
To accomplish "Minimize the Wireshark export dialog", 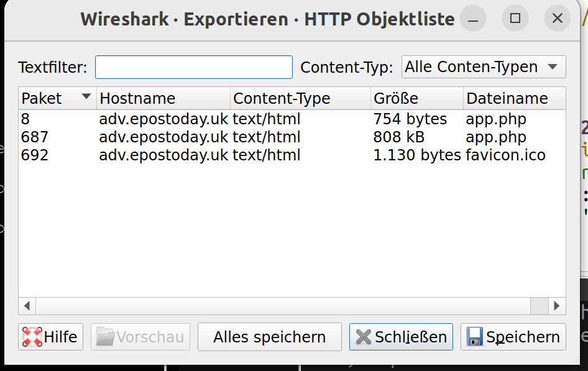I will tap(474, 19).
